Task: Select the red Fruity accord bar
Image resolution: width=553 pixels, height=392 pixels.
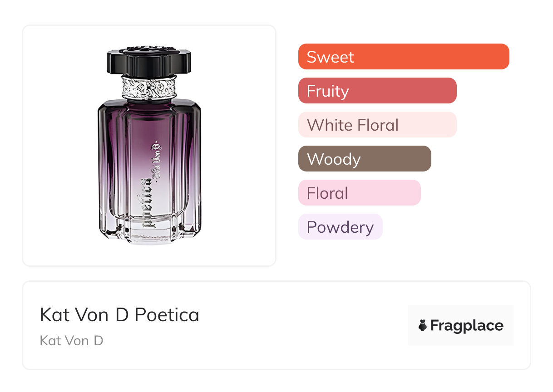Action: [377, 91]
